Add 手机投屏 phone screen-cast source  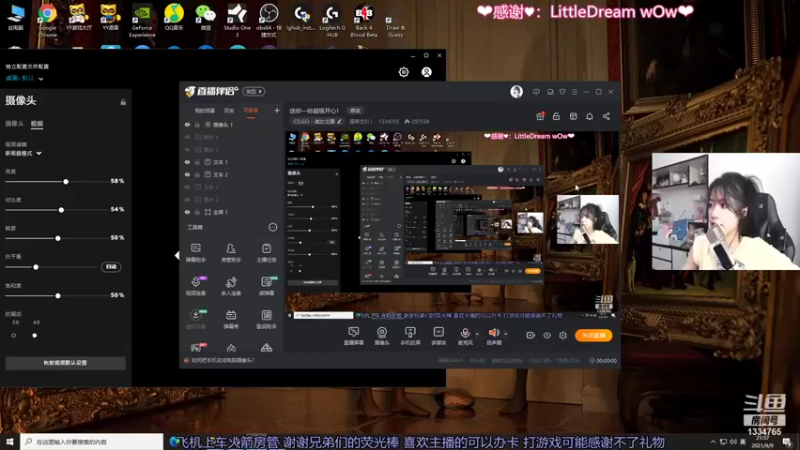(x=410, y=336)
